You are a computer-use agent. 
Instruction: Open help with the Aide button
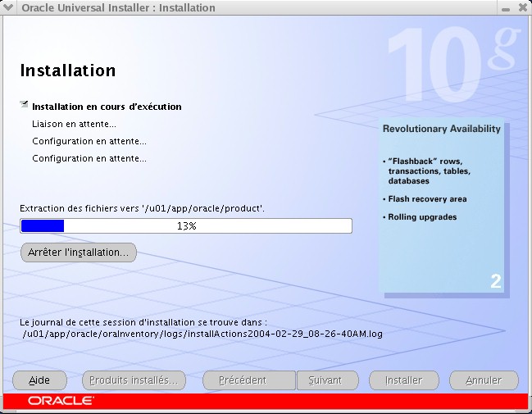click(x=39, y=380)
